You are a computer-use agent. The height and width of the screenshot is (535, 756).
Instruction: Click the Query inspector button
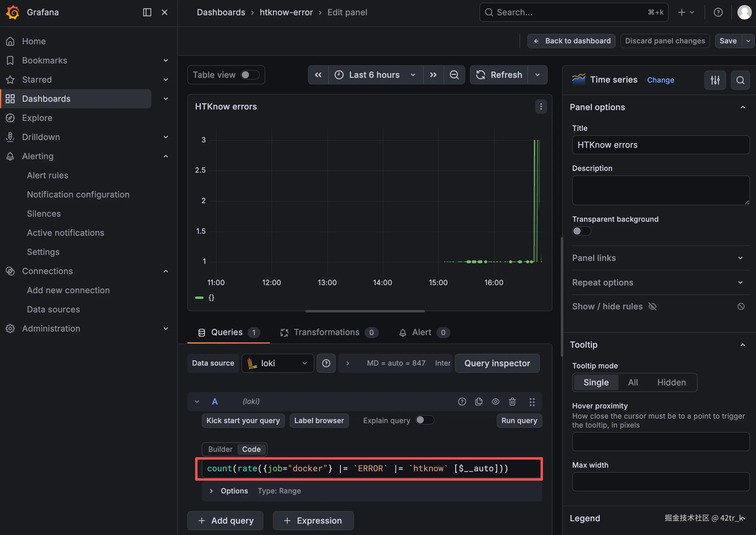497,363
